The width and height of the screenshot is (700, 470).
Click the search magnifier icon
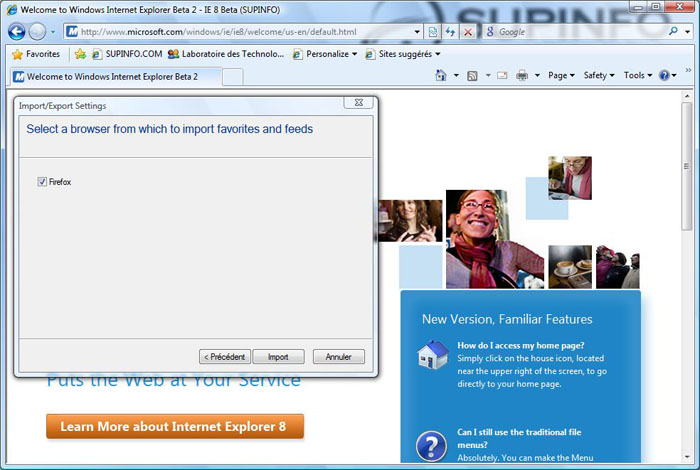(674, 31)
